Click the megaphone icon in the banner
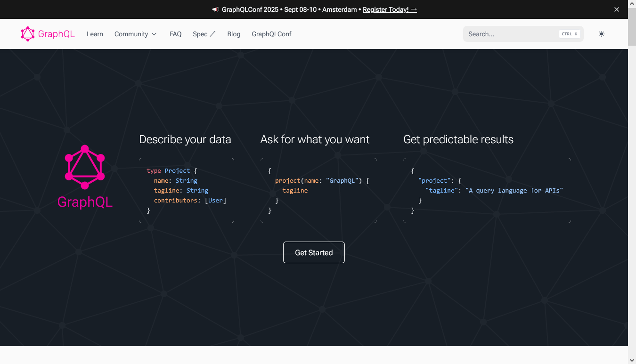The width and height of the screenshot is (636, 364). point(215,9)
